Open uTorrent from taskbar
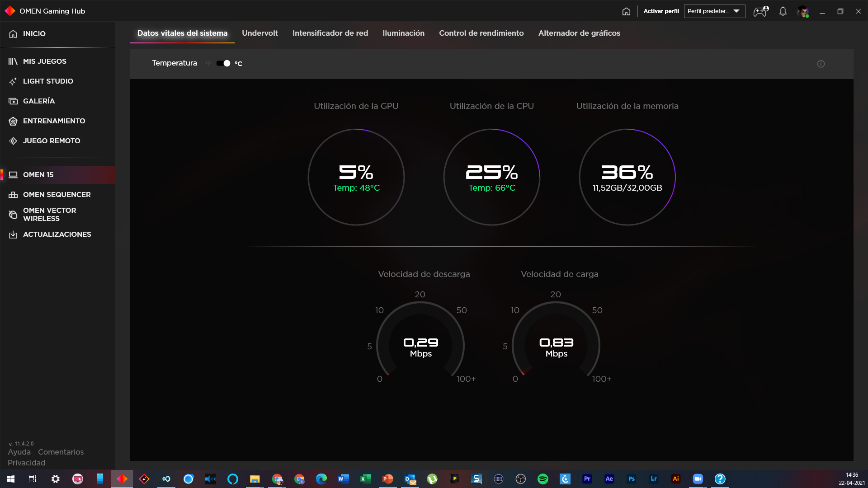This screenshot has height=488, width=868. point(432,479)
